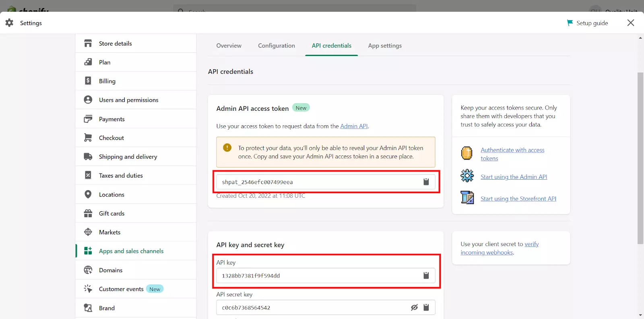This screenshot has height=319, width=644.
Task: Open the Admin API link
Action: pyautogui.click(x=354, y=126)
